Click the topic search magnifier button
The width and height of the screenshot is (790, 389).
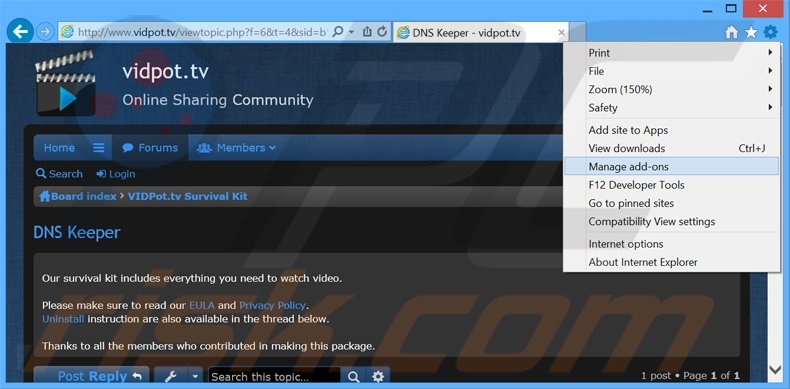coord(354,376)
